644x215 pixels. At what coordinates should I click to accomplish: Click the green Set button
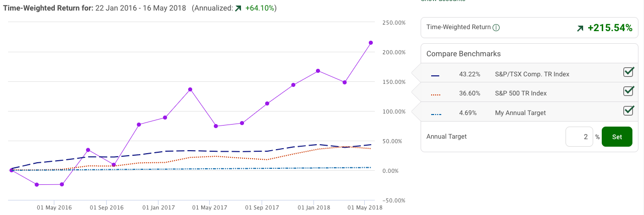tap(617, 137)
